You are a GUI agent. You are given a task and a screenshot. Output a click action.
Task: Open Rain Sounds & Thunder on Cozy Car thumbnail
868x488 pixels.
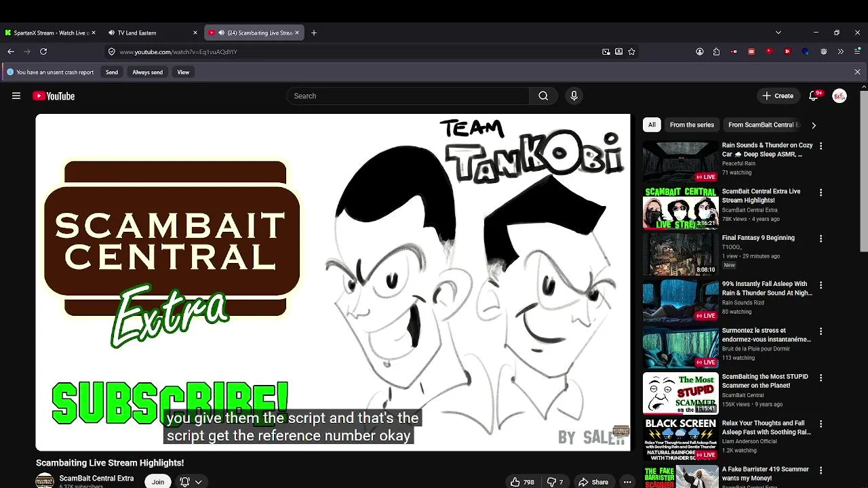click(x=680, y=161)
